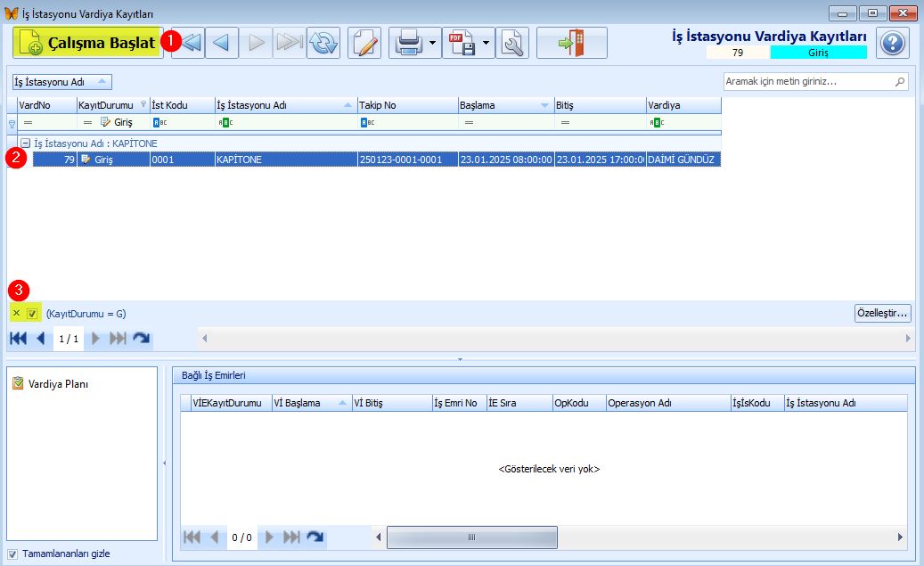Open KayıtDurumu column filter icon
Screen dimensions: 924x566
pyautogui.click(x=143, y=103)
